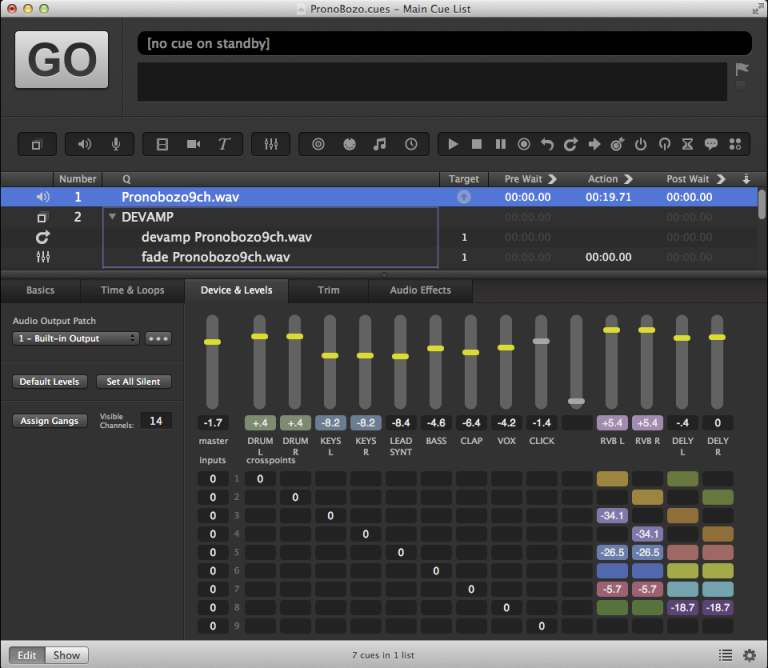This screenshot has height=668, width=768.
Task: Click the Start cue play icon
Action: click(x=453, y=144)
